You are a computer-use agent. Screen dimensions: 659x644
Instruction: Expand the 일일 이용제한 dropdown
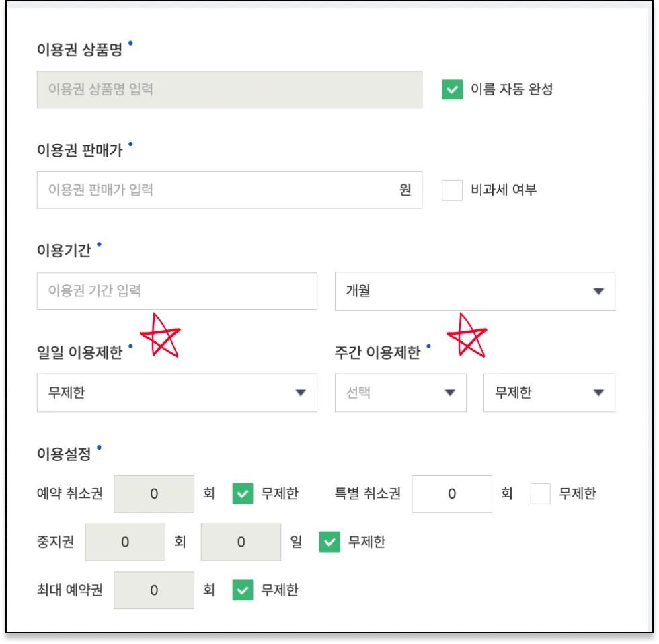coord(177,393)
